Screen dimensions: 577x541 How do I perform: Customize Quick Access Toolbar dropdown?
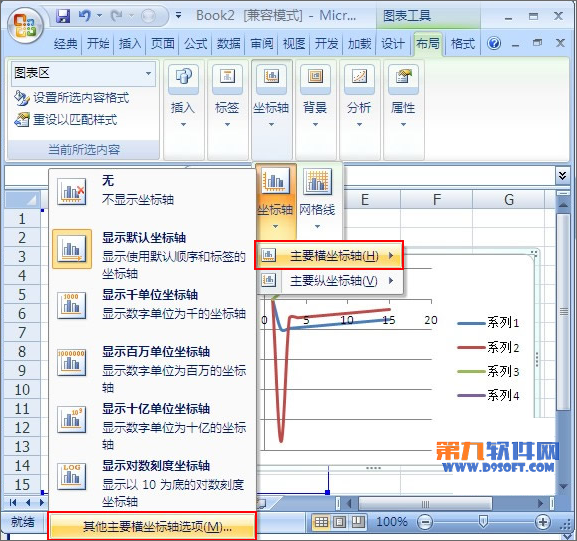tap(178, 15)
